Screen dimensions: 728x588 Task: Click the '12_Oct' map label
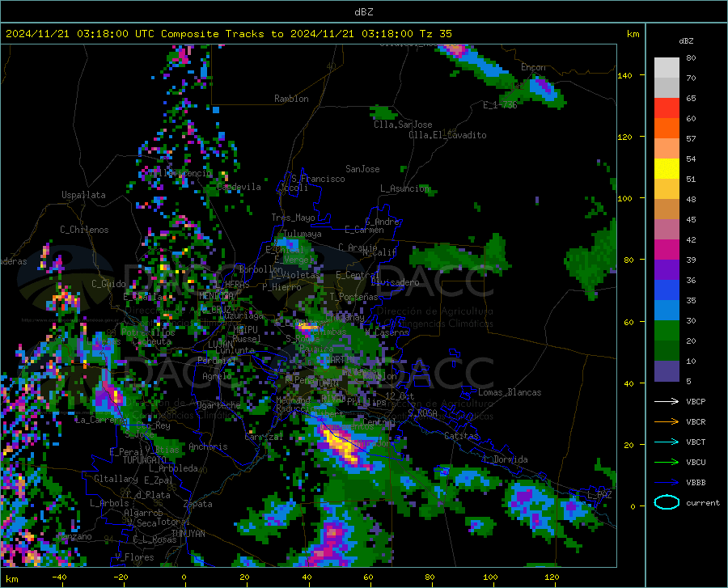pos(400,396)
